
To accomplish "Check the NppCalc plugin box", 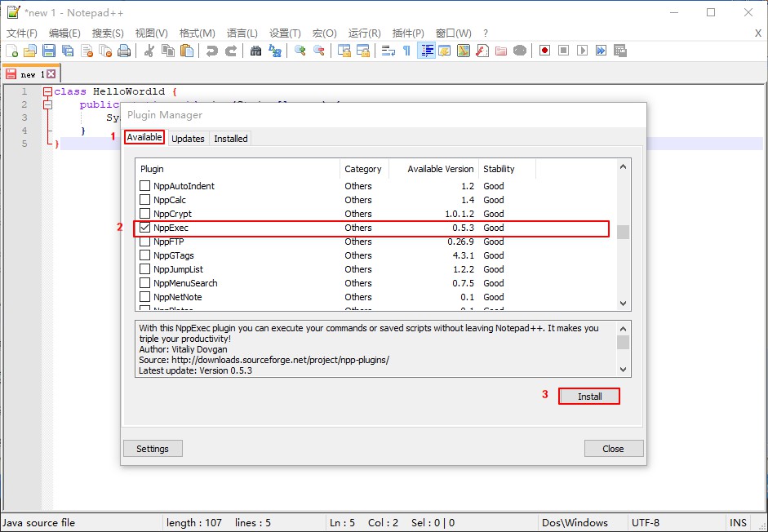I will [144, 199].
